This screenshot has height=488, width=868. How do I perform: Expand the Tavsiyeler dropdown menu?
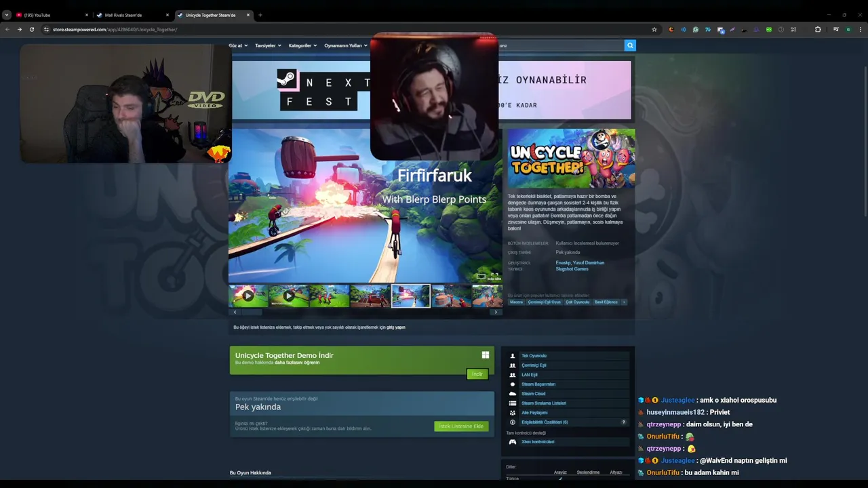click(x=268, y=45)
